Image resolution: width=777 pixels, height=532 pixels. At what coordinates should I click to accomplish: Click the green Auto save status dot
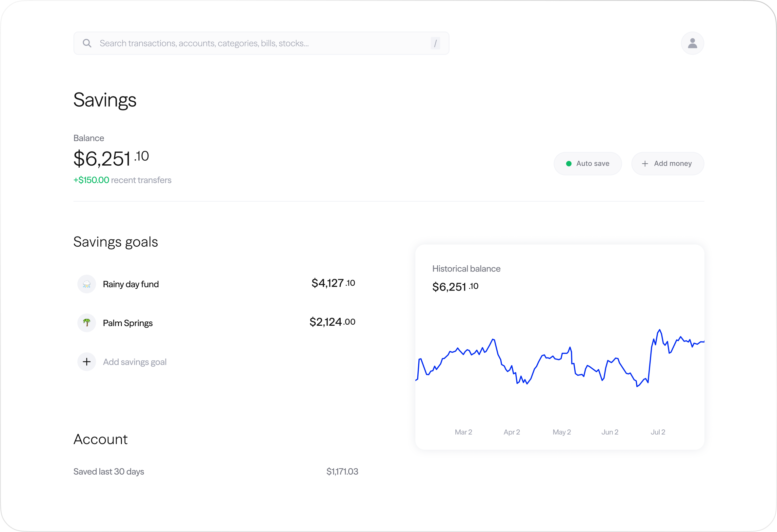(x=568, y=164)
